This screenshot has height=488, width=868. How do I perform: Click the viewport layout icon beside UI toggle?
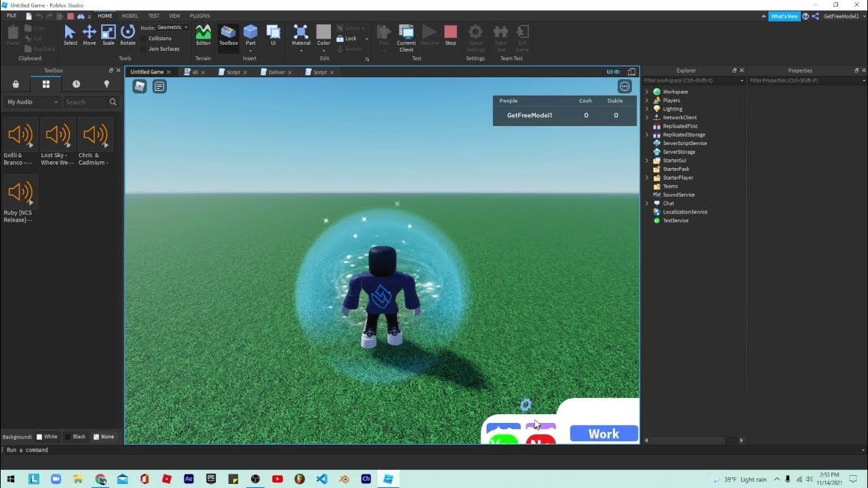click(x=631, y=72)
